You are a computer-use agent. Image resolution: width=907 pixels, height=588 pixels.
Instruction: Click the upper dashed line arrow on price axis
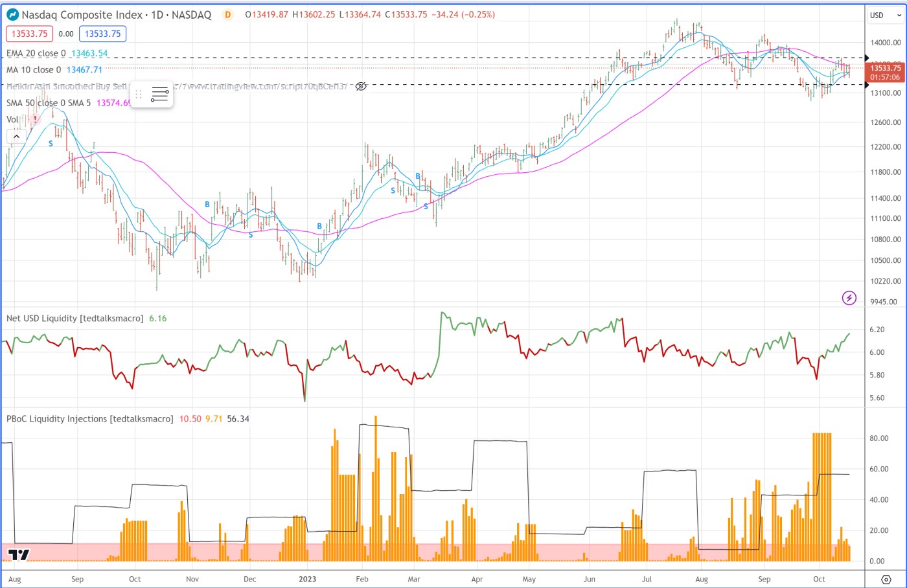click(x=867, y=58)
